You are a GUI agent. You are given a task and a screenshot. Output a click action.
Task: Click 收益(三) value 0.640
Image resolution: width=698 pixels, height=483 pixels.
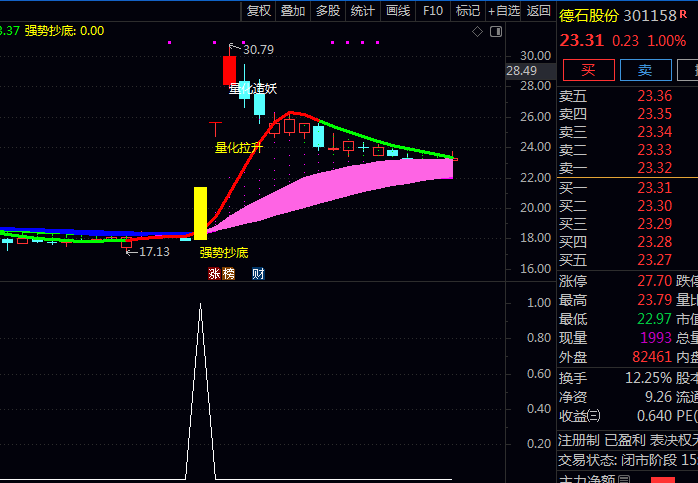click(654, 416)
